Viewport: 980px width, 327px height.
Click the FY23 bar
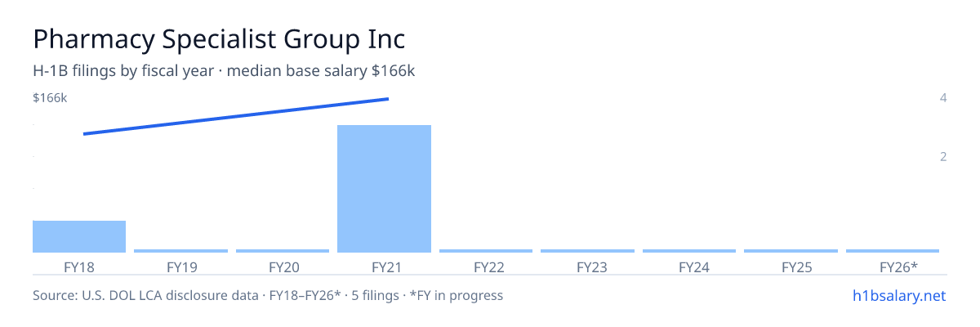coord(587,251)
